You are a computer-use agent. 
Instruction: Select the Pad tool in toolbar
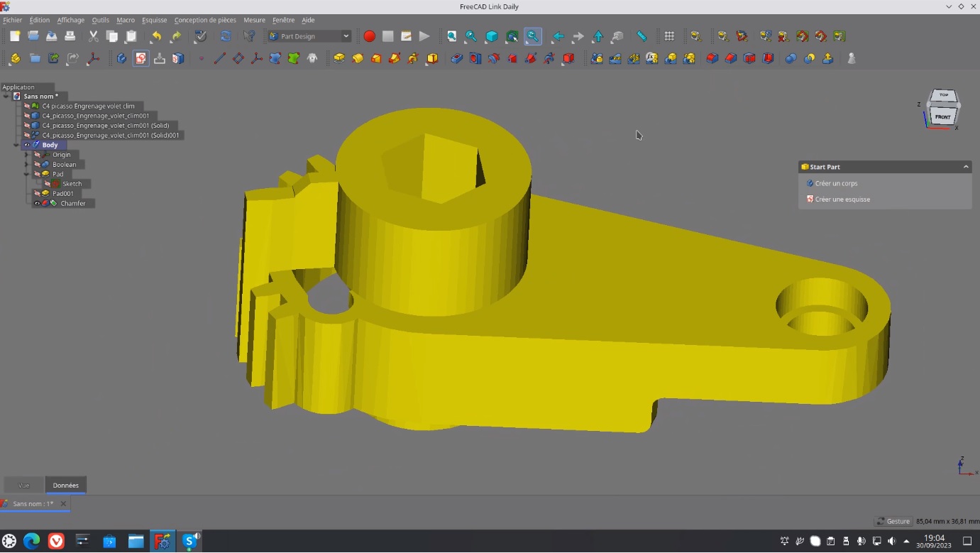pyautogui.click(x=339, y=58)
